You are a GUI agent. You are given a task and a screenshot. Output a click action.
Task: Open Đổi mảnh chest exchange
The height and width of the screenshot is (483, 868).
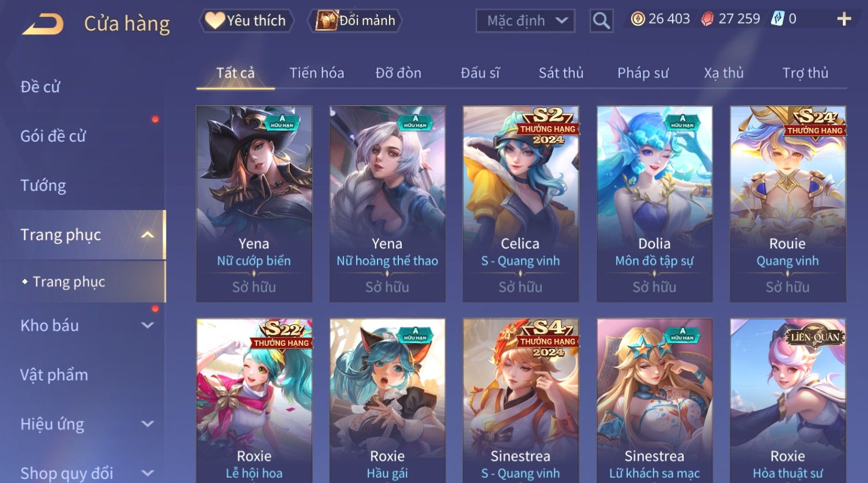pos(355,21)
